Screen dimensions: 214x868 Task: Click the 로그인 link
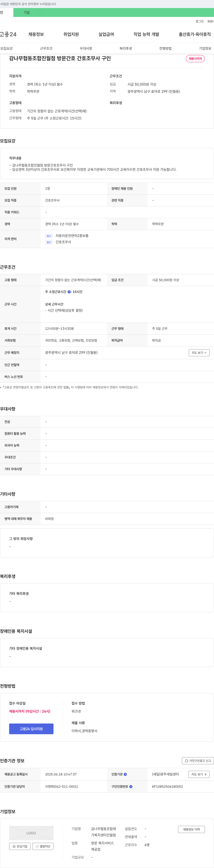200,21
